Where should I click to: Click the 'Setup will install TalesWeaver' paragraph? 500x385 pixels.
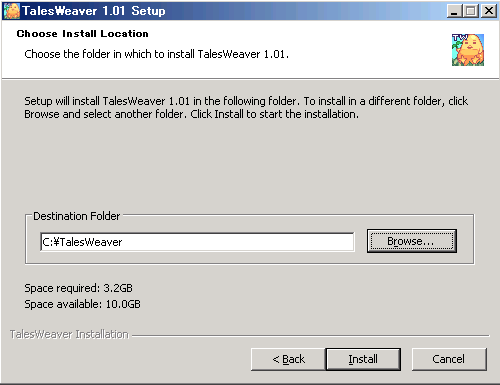246,107
